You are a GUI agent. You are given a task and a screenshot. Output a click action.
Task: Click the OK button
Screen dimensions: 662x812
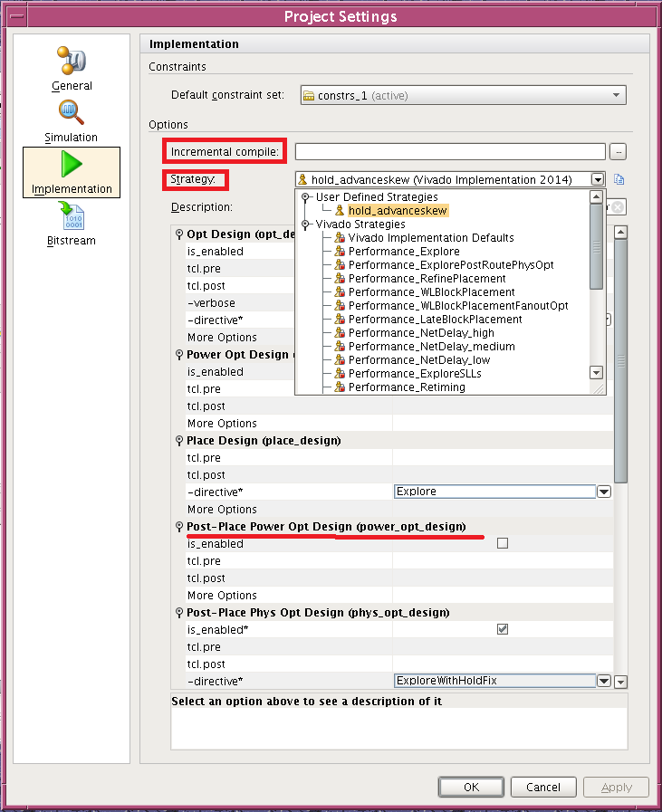pos(471,787)
